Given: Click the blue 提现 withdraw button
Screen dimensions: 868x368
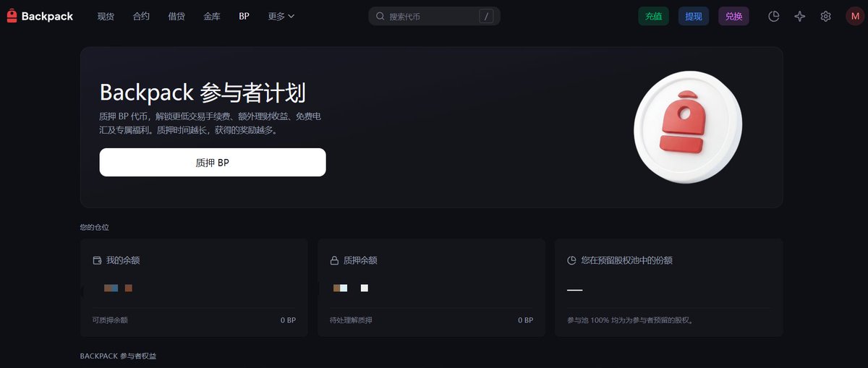Looking at the screenshot, I should (x=694, y=16).
